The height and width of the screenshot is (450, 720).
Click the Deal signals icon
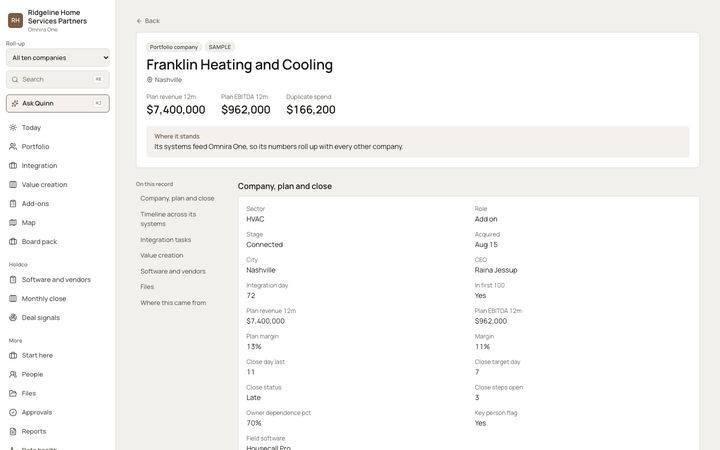13,318
